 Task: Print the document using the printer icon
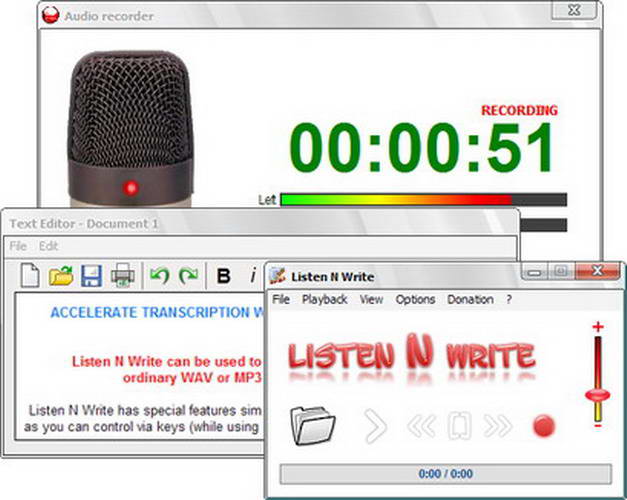(x=123, y=276)
